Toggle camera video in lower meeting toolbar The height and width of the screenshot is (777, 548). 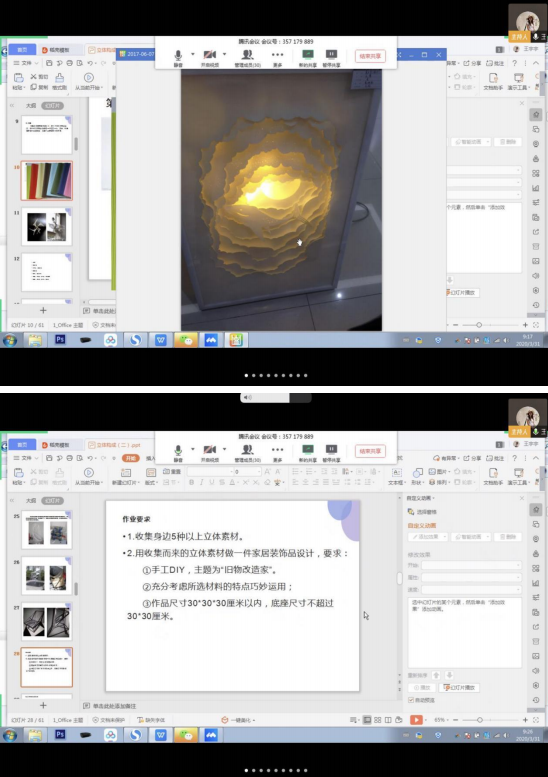(x=210, y=452)
